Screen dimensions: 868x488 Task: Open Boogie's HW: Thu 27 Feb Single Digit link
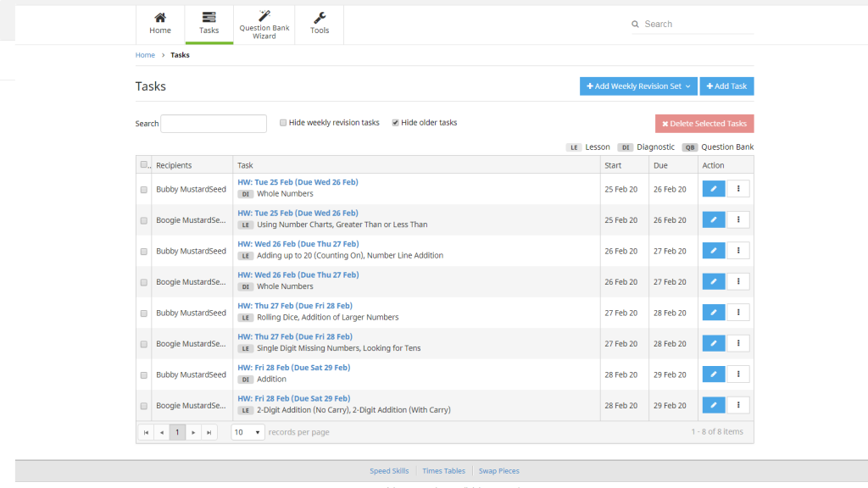[x=295, y=336]
